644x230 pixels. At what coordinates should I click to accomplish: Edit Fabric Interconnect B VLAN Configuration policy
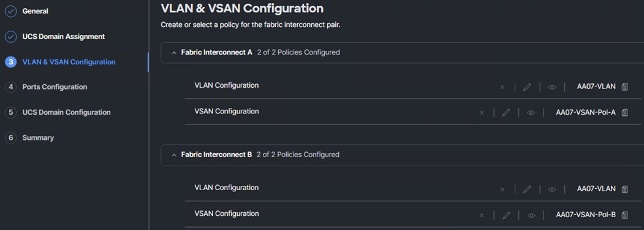(x=527, y=190)
